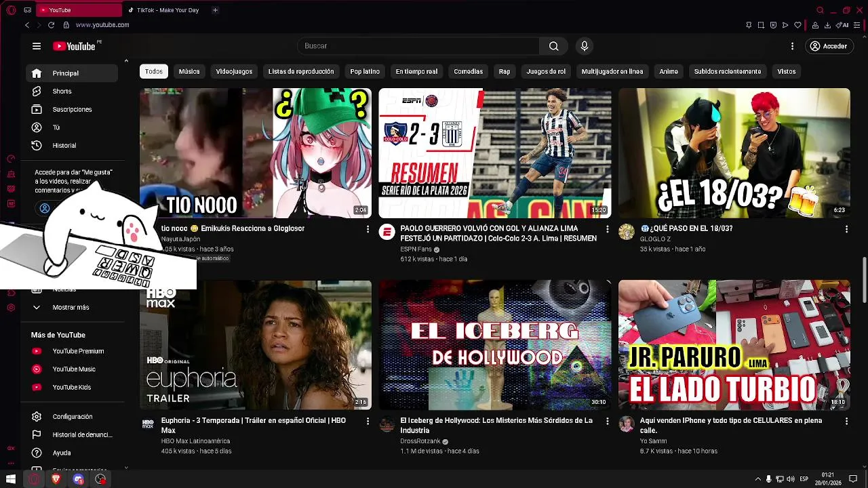This screenshot has height=488, width=868.
Task: Open options menu for ¿Qué paso en el 18/03? video
Action: (846, 229)
